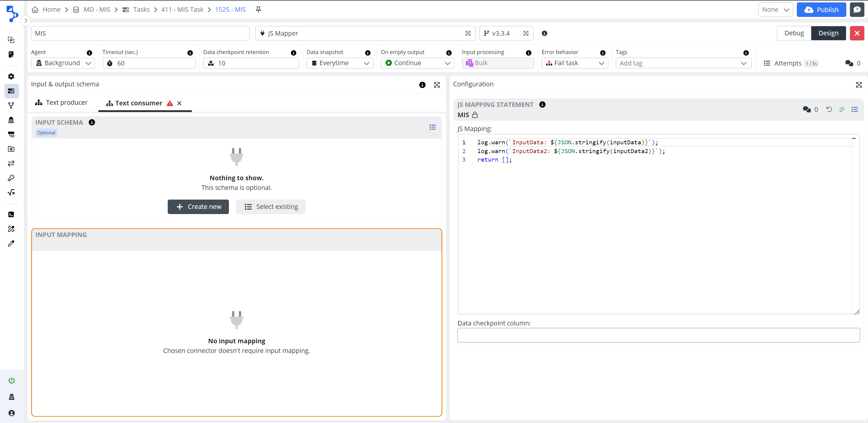Screen dimensions: 868x423
Task: Click the Create new schema button
Action: [198, 207]
